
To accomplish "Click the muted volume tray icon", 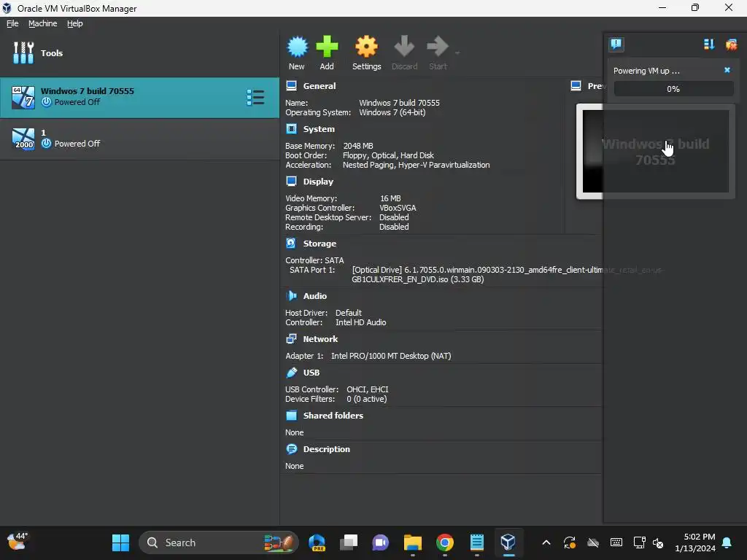I will point(658,542).
